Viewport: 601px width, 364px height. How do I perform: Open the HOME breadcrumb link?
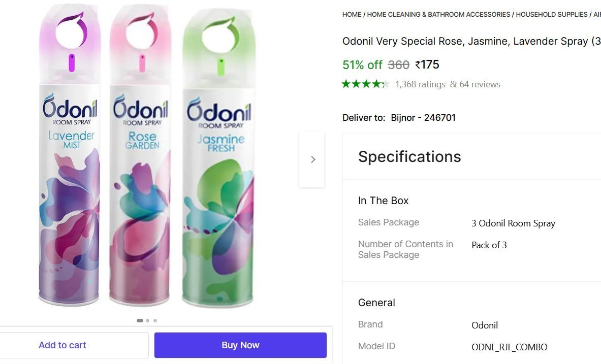coord(352,14)
